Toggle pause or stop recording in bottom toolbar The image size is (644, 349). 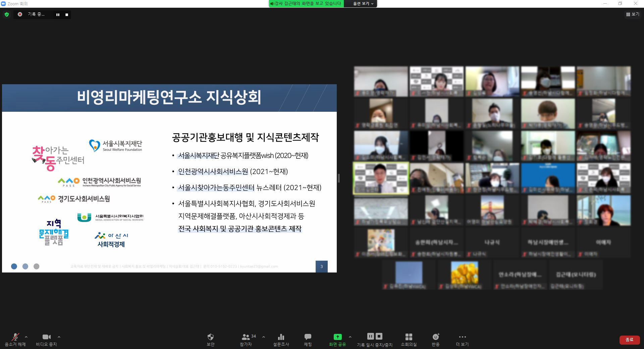pyautogui.click(x=374, y=337)
